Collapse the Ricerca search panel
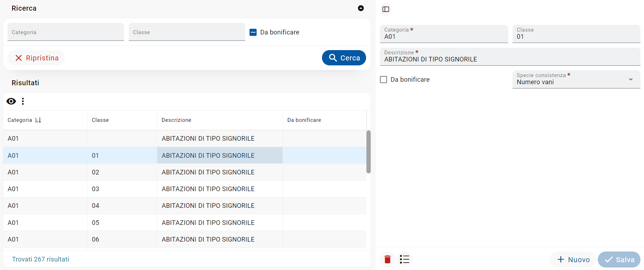 tap(361, 8)
